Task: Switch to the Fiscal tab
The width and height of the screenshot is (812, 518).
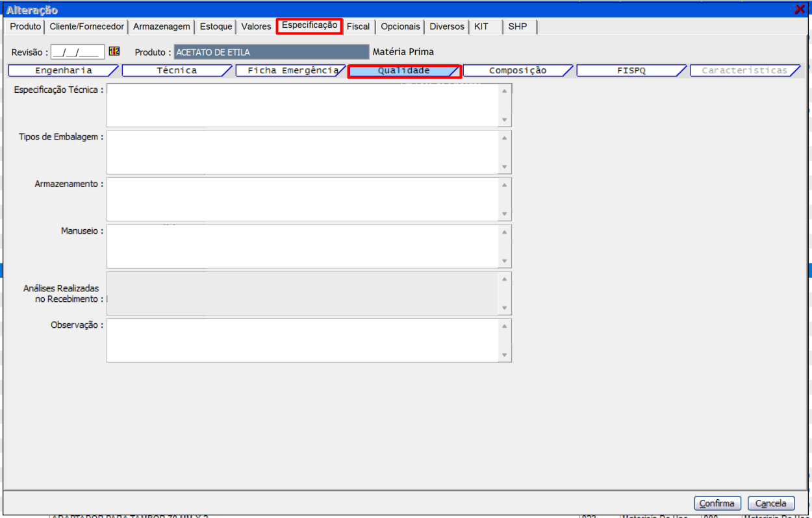Action: tap(358, 27)
